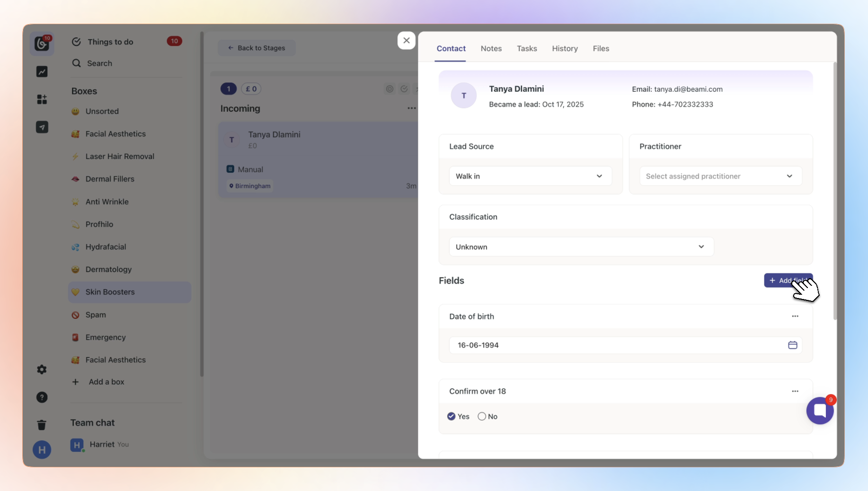This screenshot has width=868, height=491.
Task: Click the Spam box icon
Action: [x=75, y=315]
